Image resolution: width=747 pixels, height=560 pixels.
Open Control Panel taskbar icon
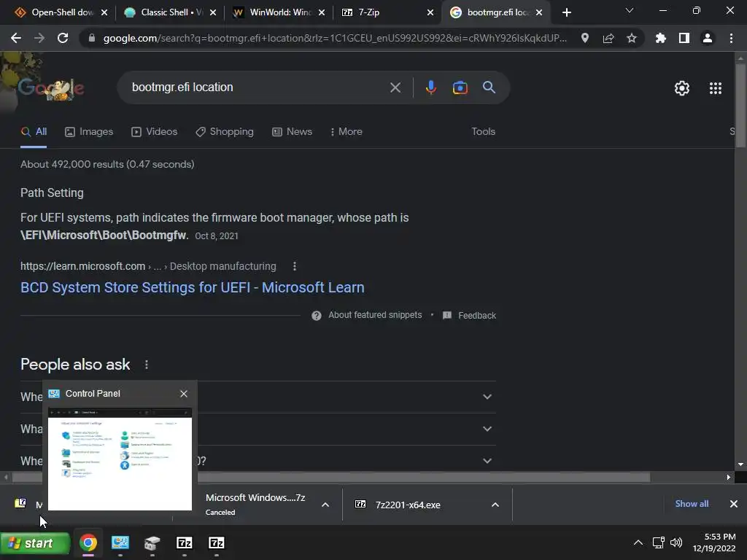120,542
